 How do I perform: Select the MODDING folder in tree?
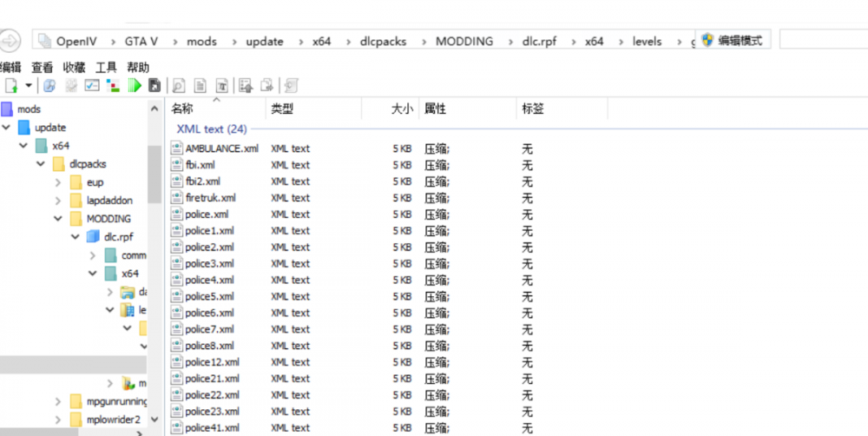(108, 219)
